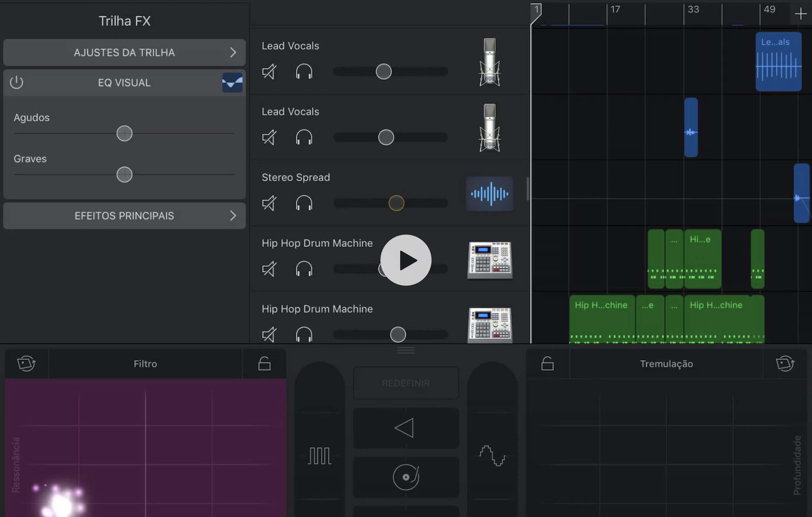
Task: Open the Filtro effect selector
Action: pyautogui.click(x=145, y=364)
